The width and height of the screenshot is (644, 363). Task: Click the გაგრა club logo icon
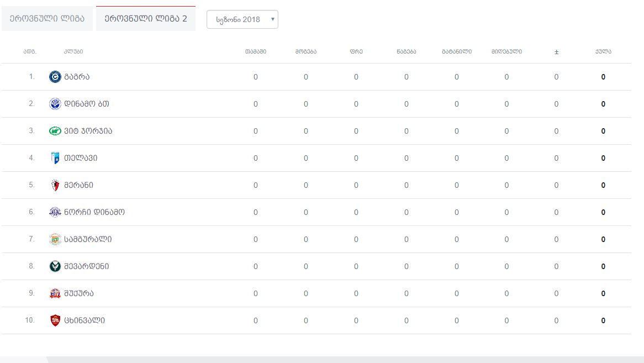(55, 77)
